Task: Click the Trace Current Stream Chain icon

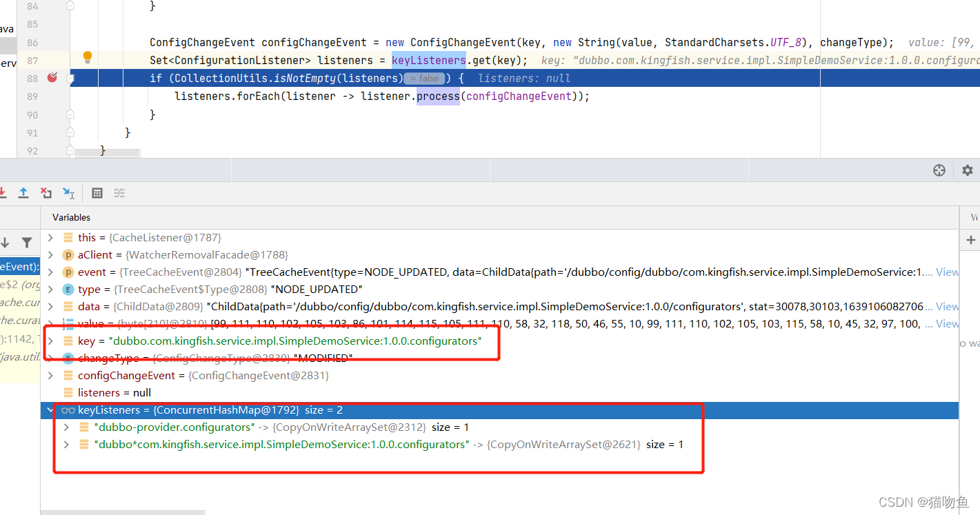Action: click(x=119, y=193)
